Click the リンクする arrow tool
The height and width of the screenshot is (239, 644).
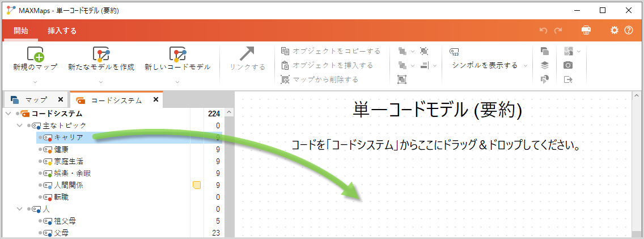(247, 54)
